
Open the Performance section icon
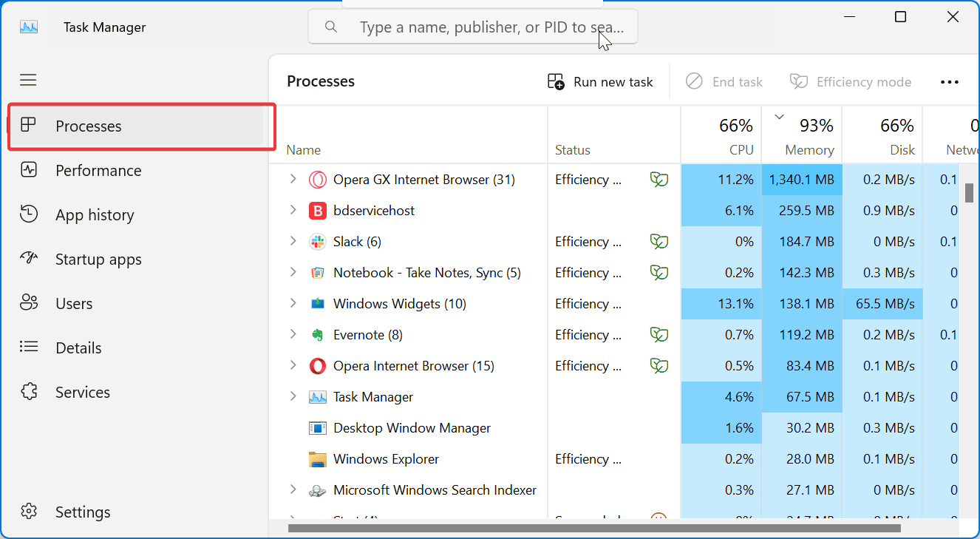28,170
